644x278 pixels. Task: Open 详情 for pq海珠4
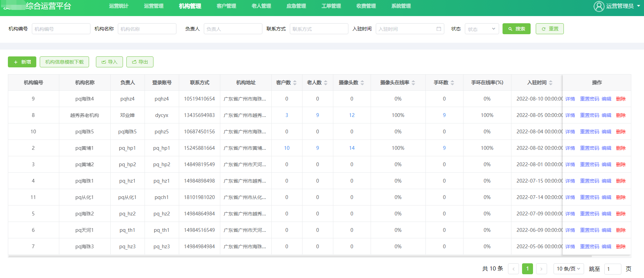pos(570,99)
